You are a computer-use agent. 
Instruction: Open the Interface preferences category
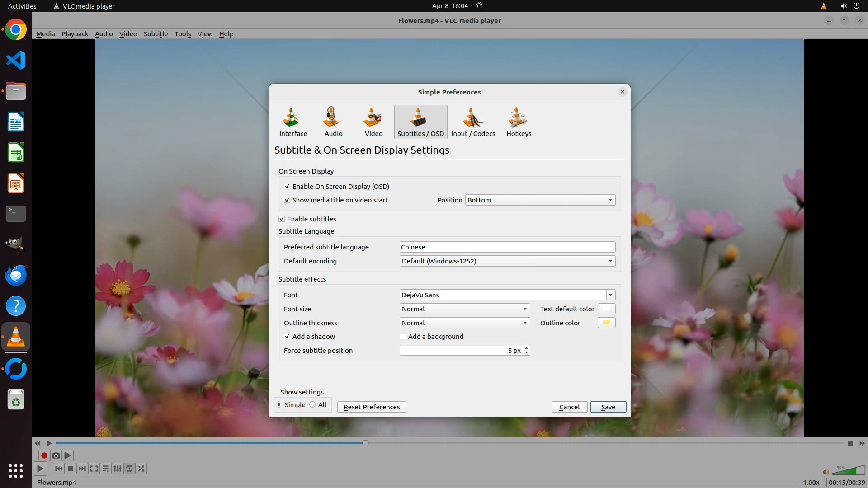(293, 122)
